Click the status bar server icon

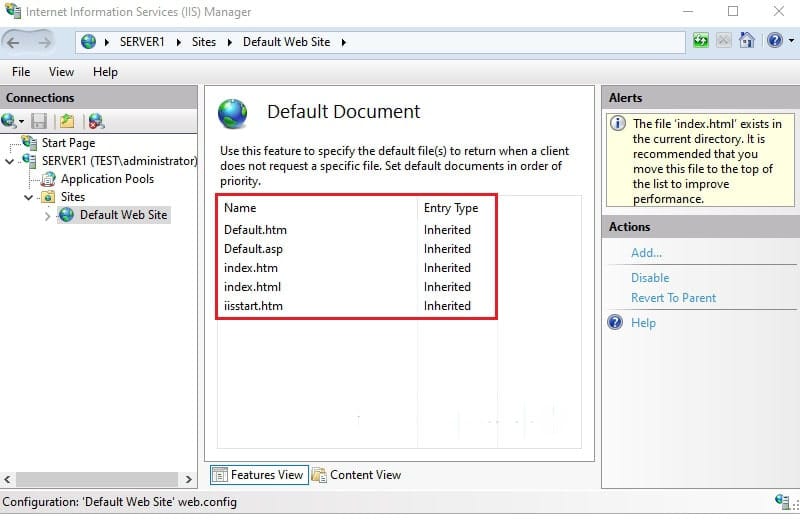[x=783, y=502]
